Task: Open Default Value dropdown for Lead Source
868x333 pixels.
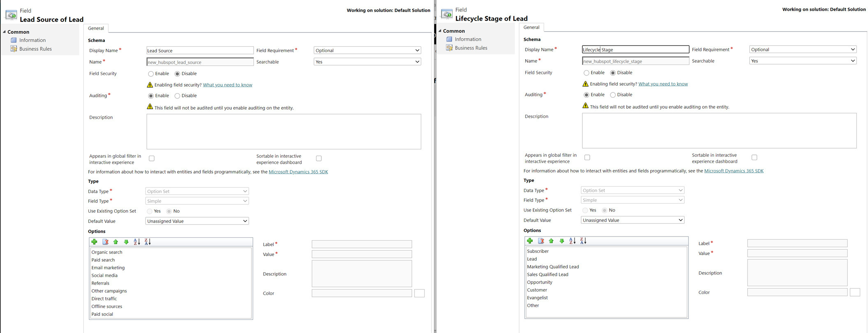Action: [x=197, y=221]
